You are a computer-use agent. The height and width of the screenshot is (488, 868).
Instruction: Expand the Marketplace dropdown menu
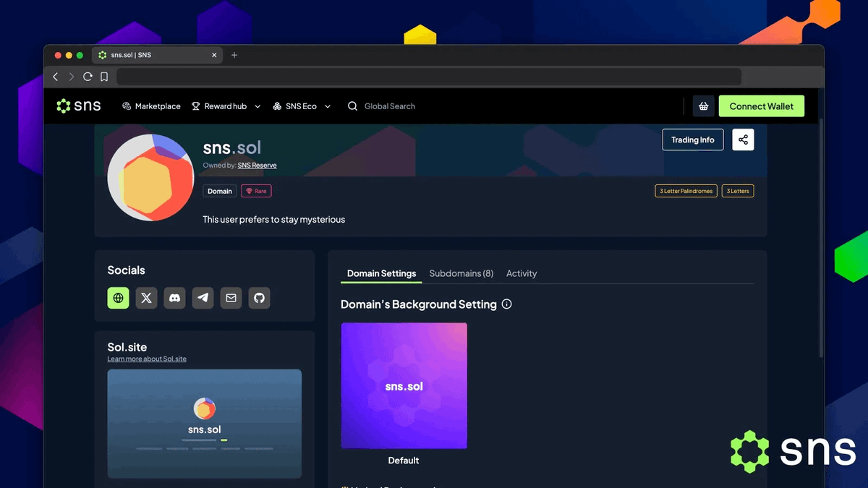[x=151, y=106]
